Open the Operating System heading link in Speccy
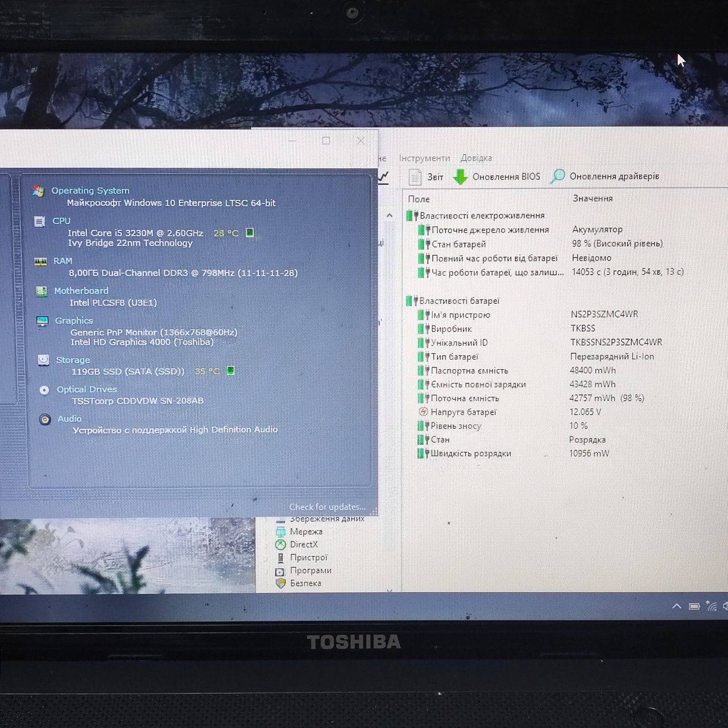 (90, 191)
